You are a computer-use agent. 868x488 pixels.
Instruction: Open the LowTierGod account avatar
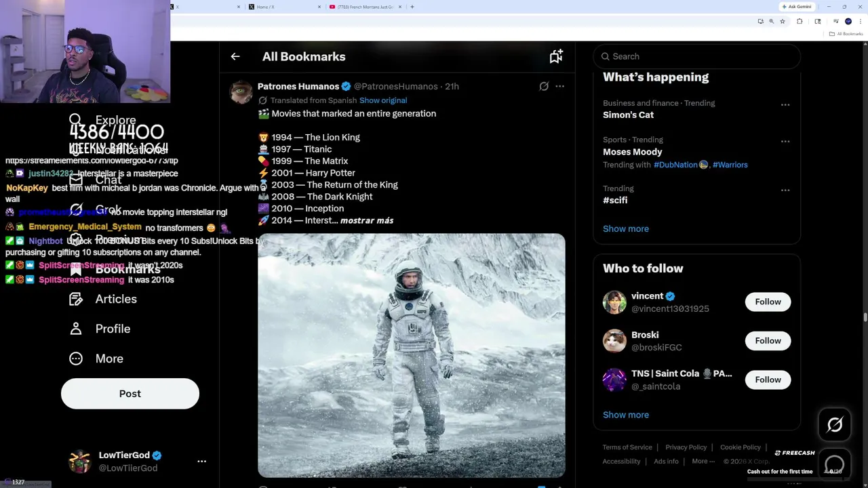coord(80,461)
